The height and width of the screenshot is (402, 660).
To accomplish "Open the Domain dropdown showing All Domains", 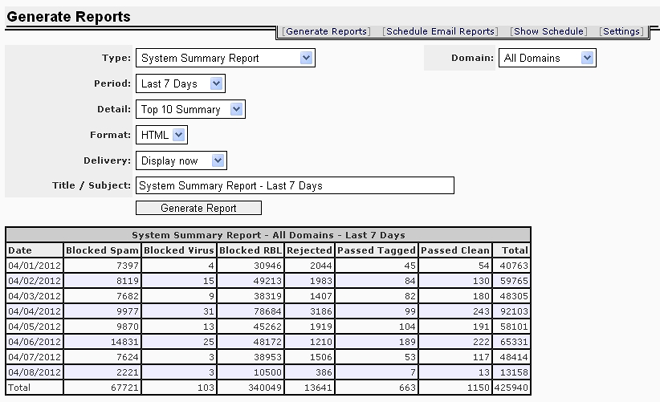I will [x=547, y=58].
